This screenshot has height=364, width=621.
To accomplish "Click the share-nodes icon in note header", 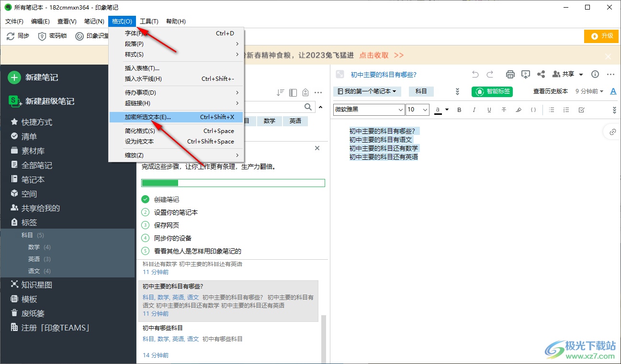I will 541,74.
